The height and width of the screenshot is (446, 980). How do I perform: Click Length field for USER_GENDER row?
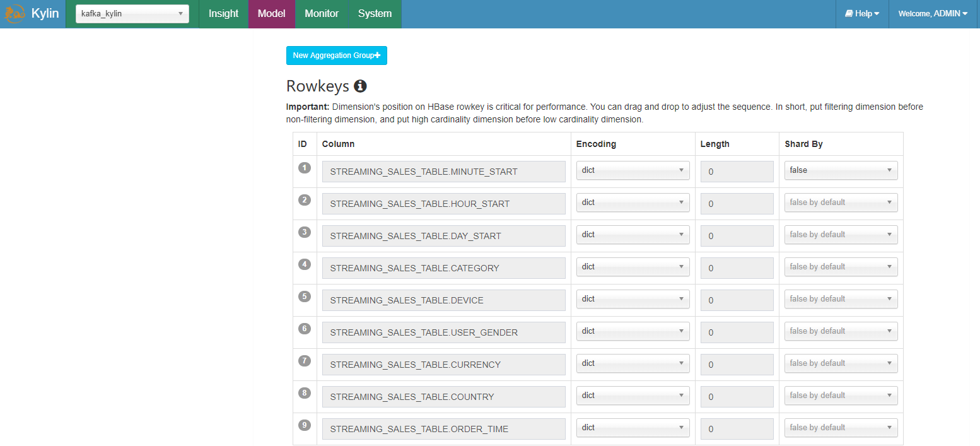pos(737,332)
